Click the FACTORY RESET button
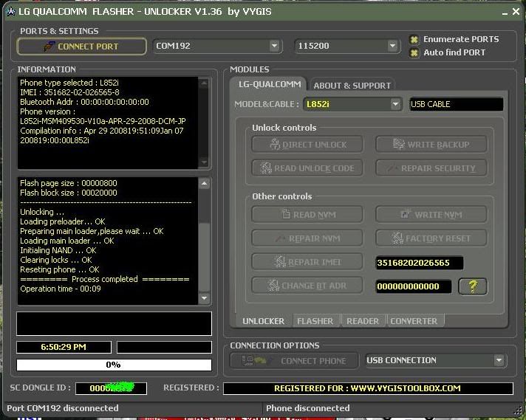The image size is (526, 420). pyautogui.click(x=431, y=238)
